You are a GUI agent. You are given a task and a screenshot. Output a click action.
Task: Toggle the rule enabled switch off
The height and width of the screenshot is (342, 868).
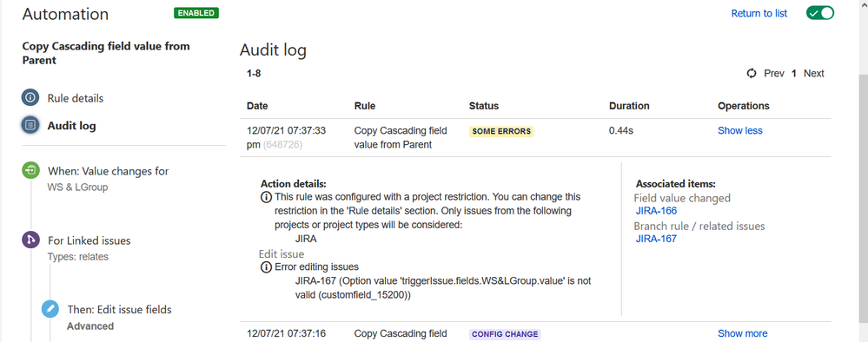[x=820, y=13]
